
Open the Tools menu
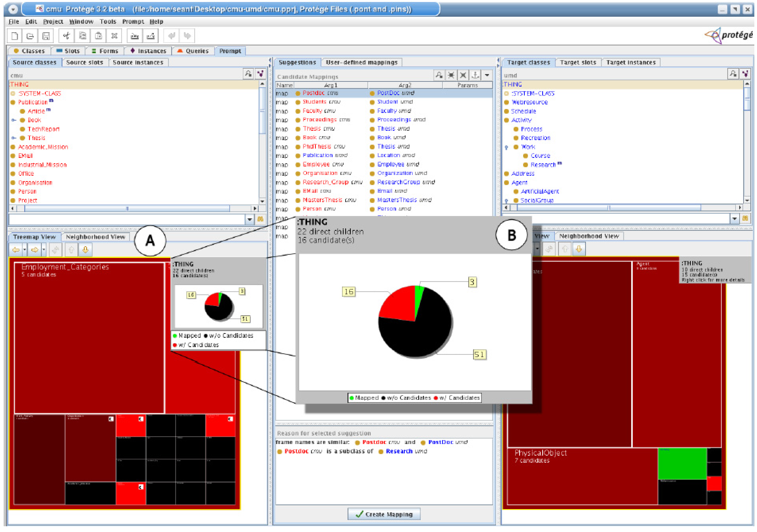(x=108, y=21)
